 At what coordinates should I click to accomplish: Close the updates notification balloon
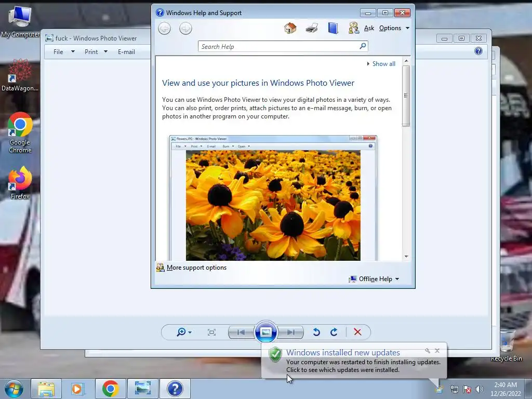pyautogui.click(x=437, y=351)
